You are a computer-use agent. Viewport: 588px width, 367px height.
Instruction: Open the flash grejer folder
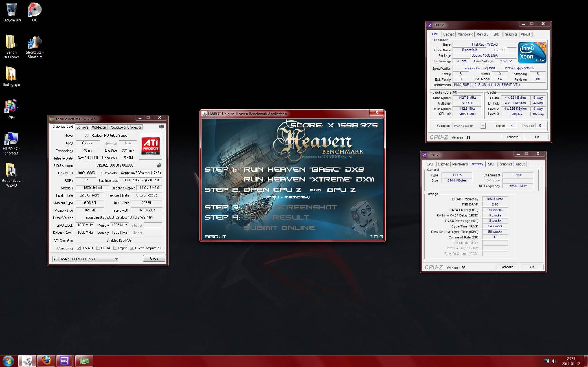tap(11, 76)
